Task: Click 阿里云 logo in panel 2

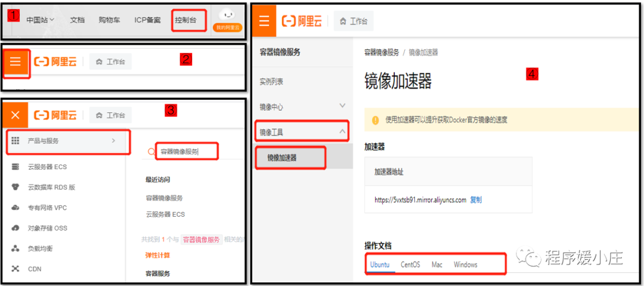Action: click(55, 62)
